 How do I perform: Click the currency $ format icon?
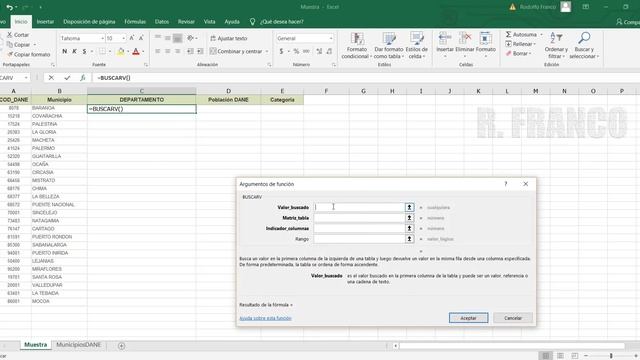[x=281, y=51]
